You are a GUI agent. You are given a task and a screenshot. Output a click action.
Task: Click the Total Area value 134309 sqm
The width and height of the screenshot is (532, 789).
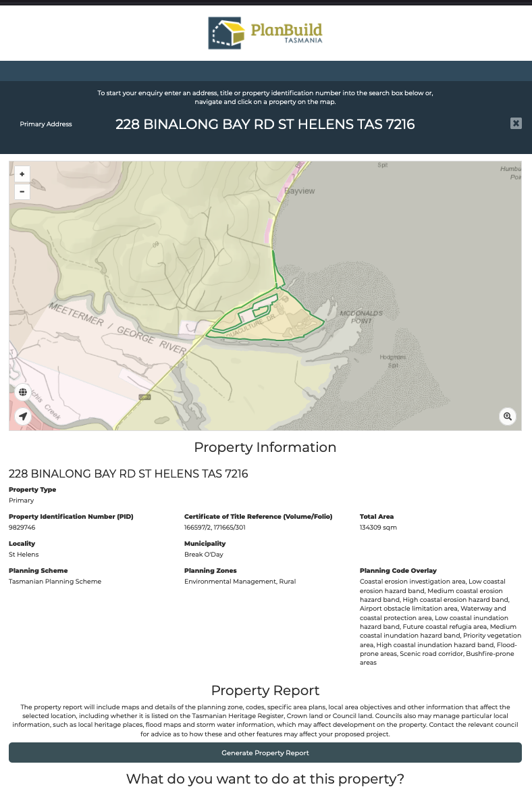[378, 528]
